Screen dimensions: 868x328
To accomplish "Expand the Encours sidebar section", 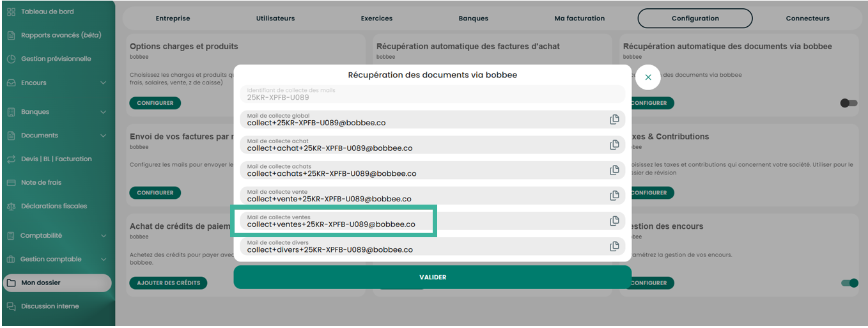I will (103, 82).
